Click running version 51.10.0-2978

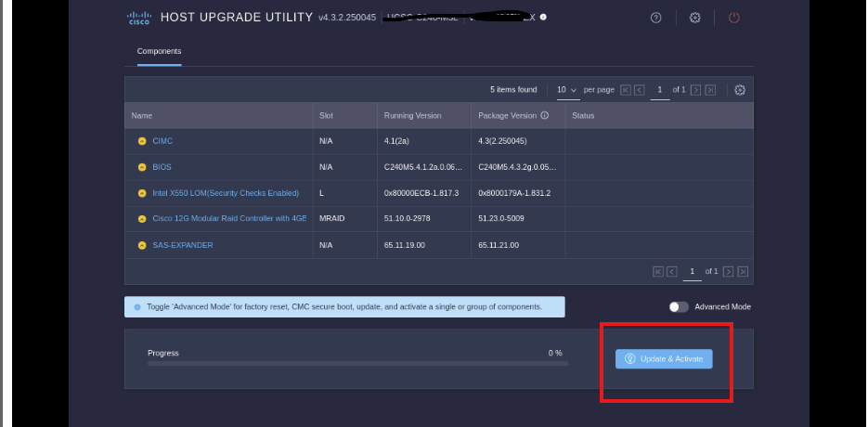pos(407,219)
